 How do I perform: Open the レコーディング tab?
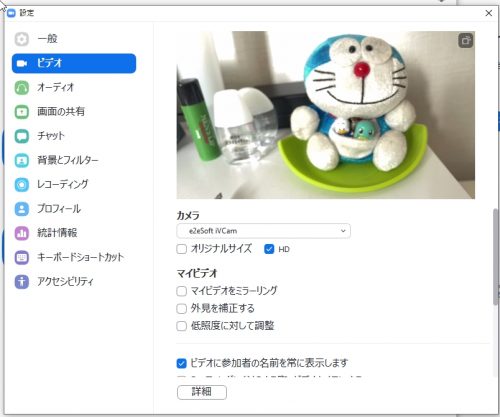tap(74, 184)
